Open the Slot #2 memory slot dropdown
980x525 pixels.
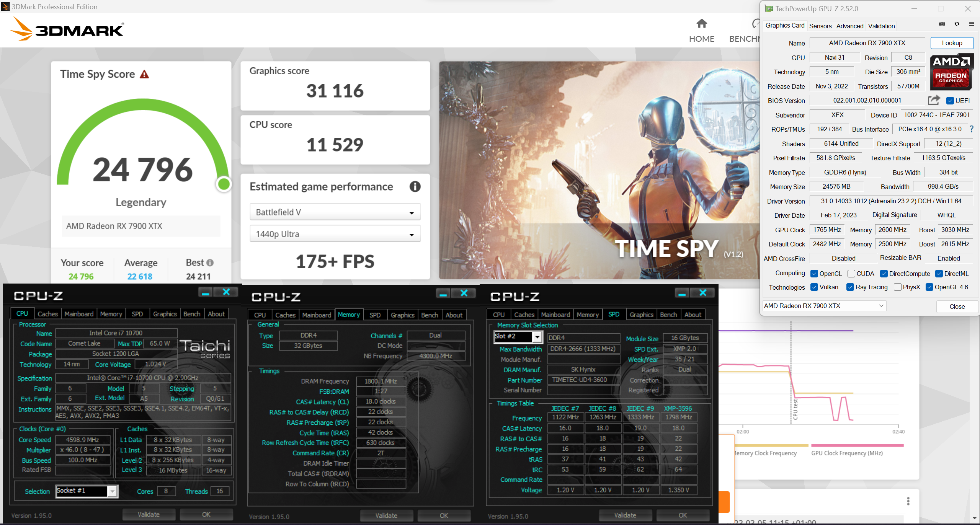537,337
